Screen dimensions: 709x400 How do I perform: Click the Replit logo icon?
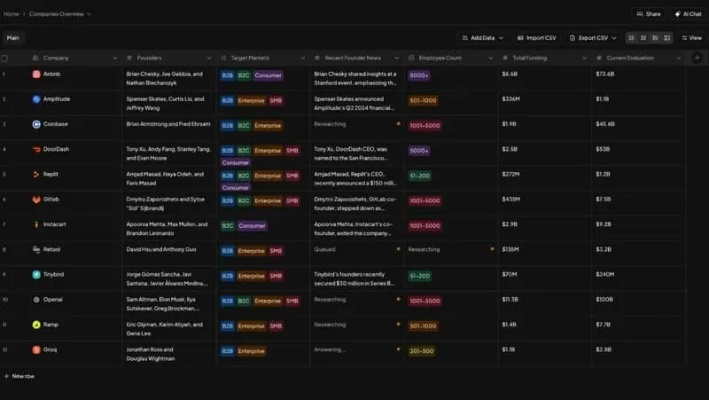pos(36,174)
